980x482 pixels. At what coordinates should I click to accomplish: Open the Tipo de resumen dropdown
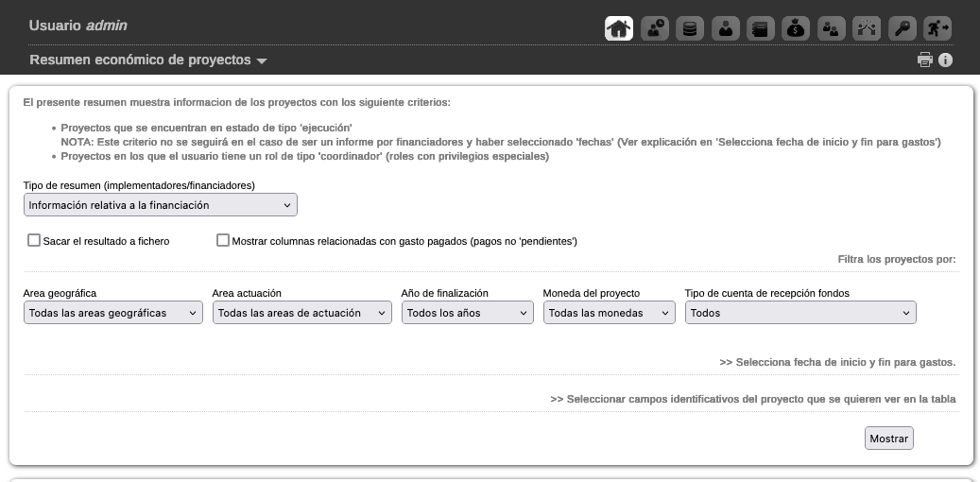[161, 205]
